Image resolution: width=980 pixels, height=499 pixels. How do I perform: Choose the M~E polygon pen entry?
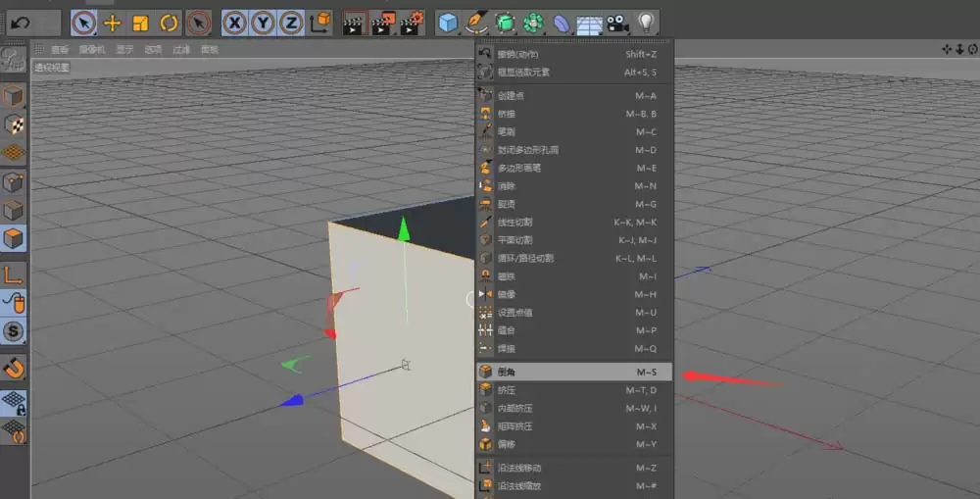[x=573, y=168]
